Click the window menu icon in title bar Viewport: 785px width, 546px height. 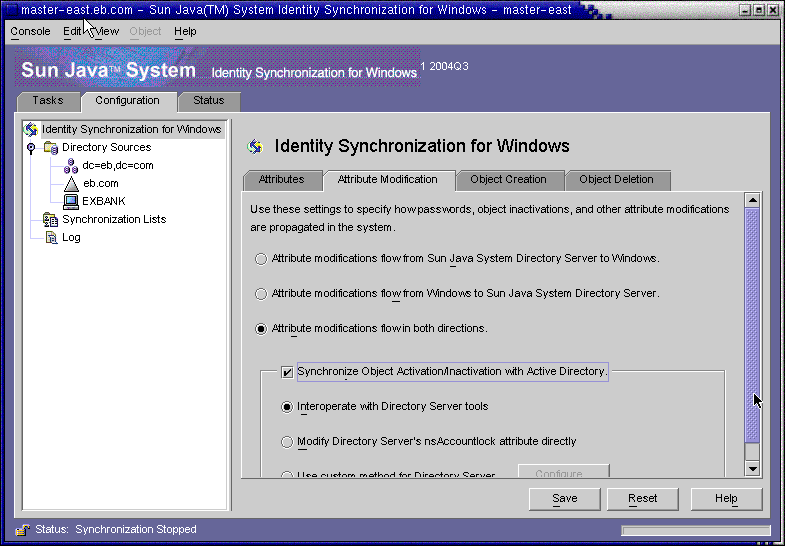coord(12,10)
